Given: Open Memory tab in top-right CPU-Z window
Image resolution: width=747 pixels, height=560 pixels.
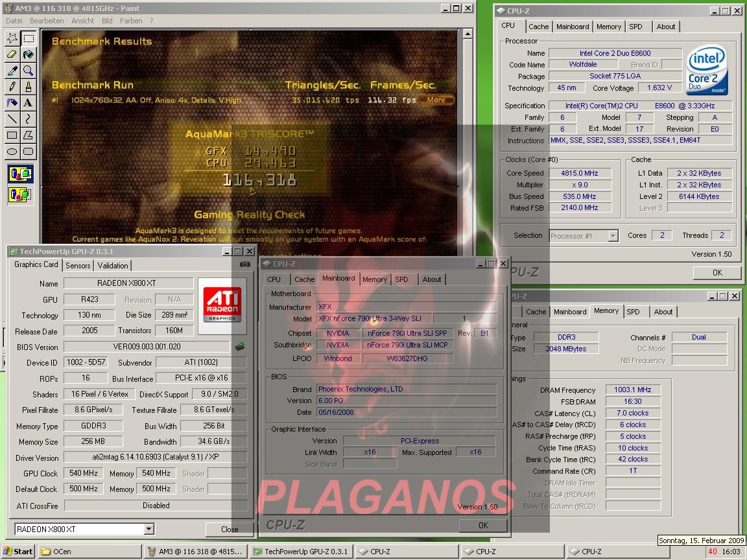Looking at the screenshot, I should (609, 27).
